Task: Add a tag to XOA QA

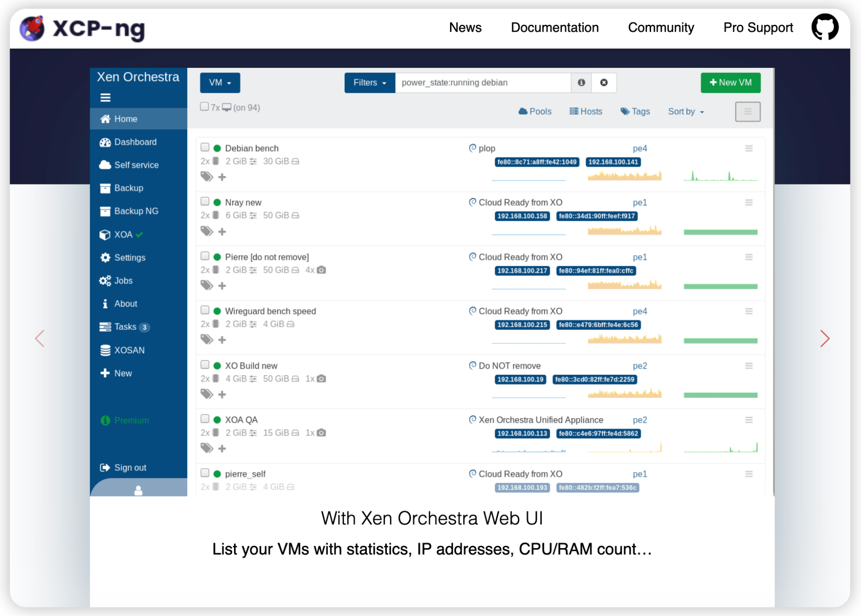Action: coord(222,449)
